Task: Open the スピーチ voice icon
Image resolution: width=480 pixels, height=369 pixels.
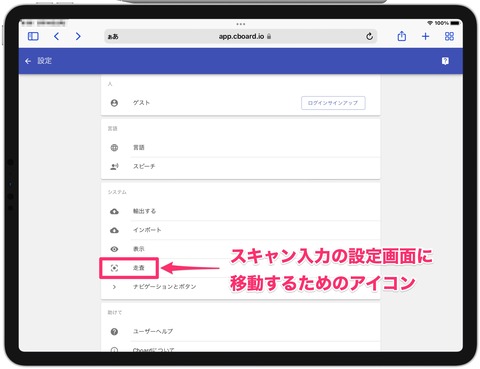Action: pos(114,166)
